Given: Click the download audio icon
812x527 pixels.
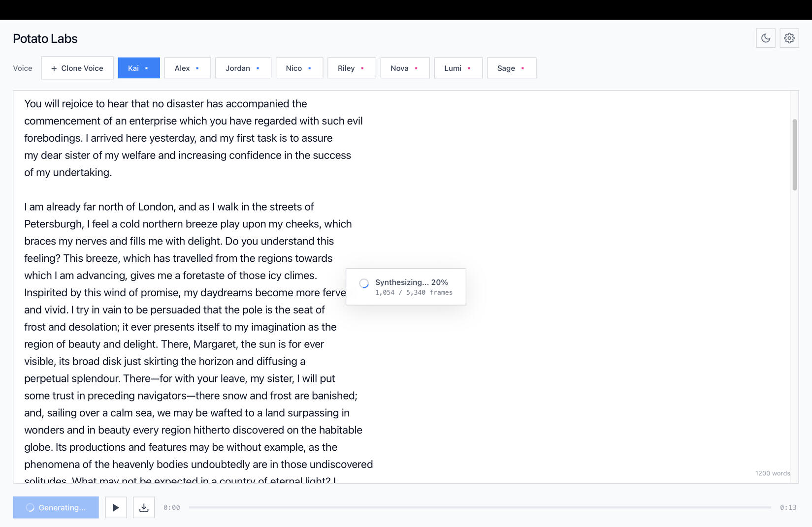Looking at the screenshot, I should coord(144,507).
